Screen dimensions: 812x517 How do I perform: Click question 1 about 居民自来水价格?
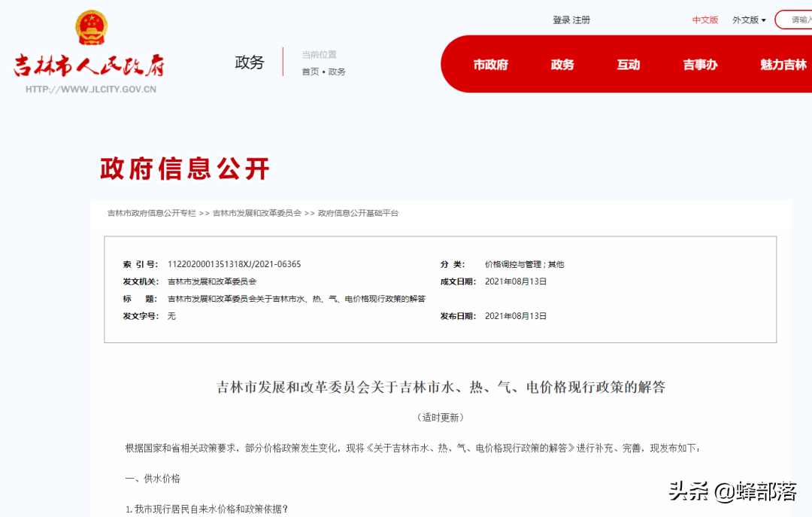coord(208,509)
